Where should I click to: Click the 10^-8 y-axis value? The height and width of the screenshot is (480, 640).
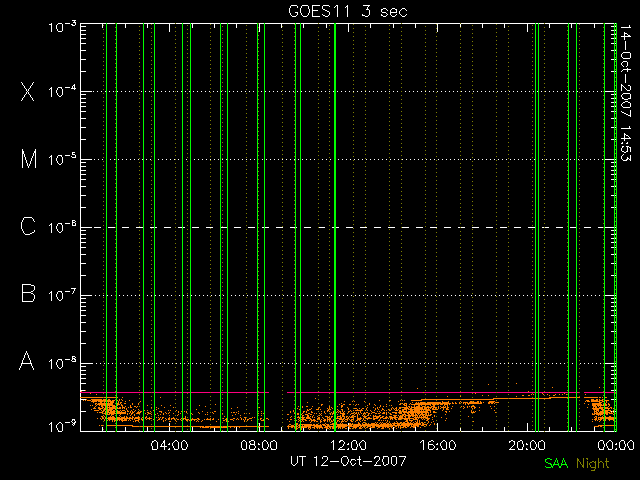(62, 363)
